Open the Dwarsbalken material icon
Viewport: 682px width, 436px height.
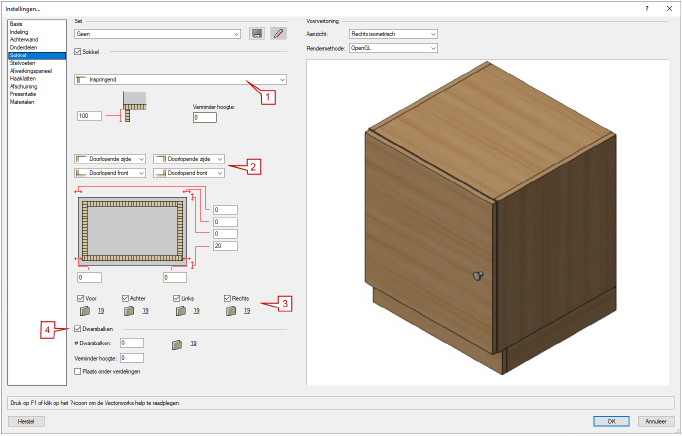(x=177, y=345)
